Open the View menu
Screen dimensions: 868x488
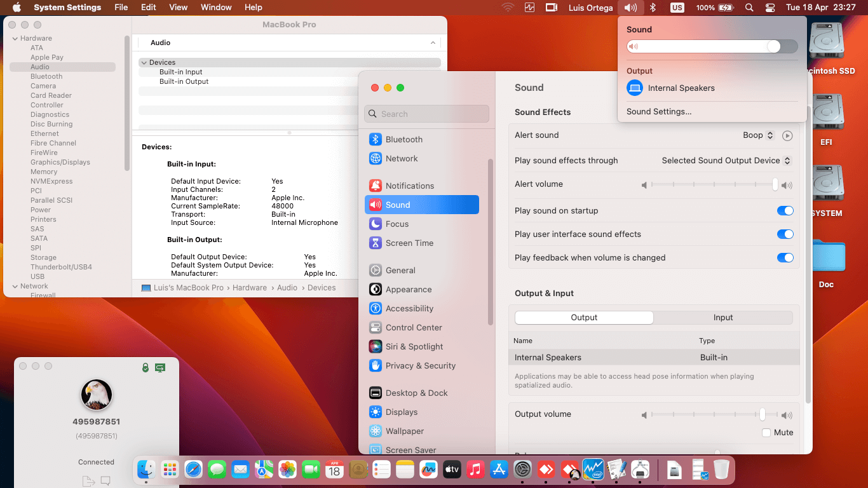point(179,8)
